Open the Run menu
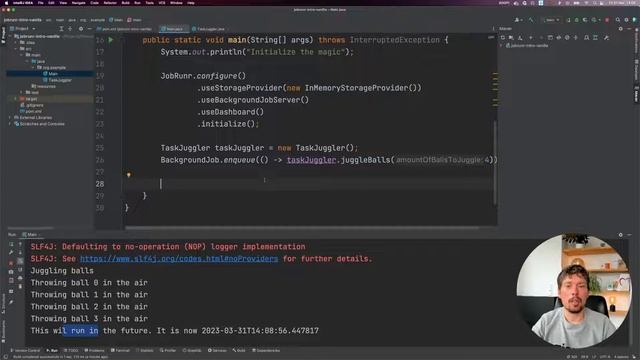640x360 pixels. [137, 3]
